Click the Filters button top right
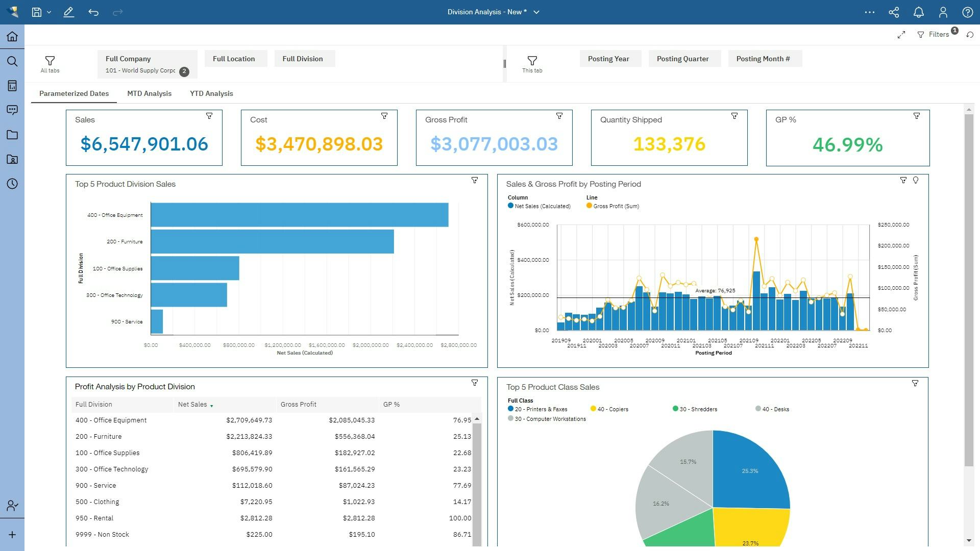This screenshot has width=980, height=551. [938, 33]
